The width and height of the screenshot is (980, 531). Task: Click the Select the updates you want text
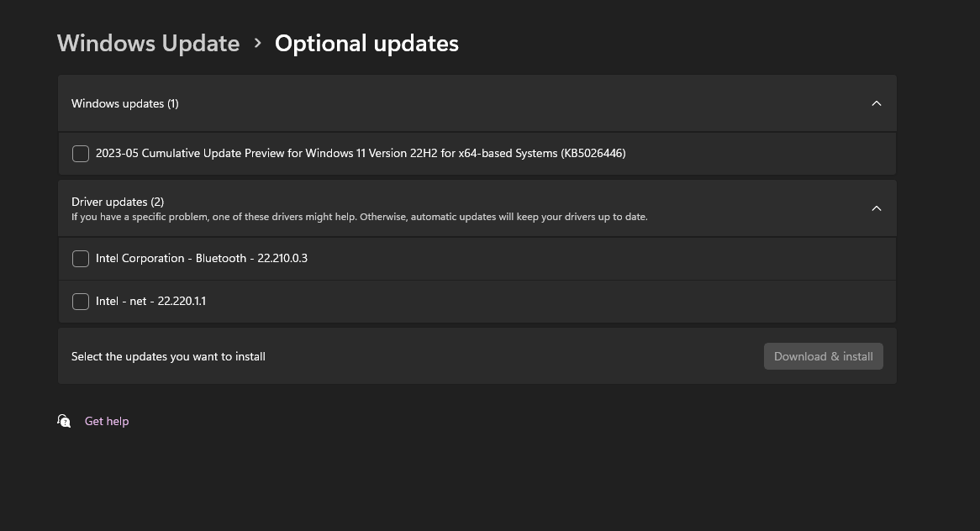[168, 357]
